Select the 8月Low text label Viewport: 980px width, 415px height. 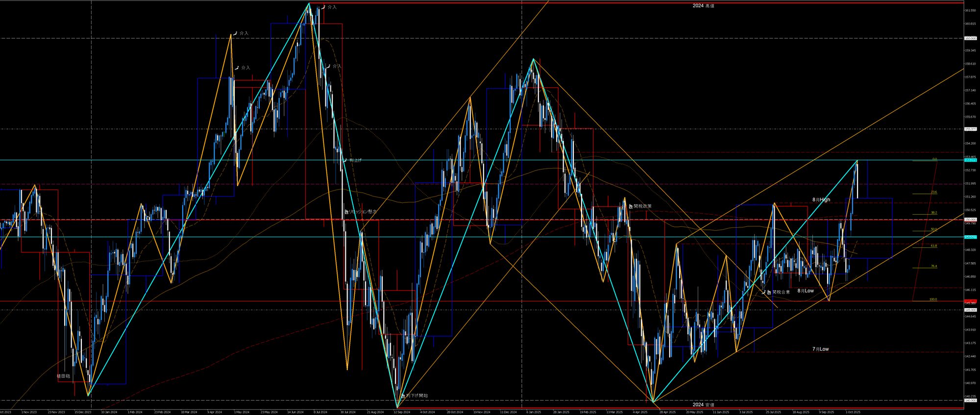coord(805,291)
